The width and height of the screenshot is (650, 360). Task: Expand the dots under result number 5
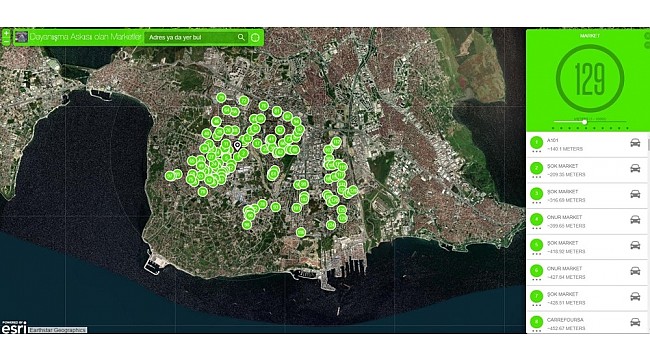coord(536,254)
